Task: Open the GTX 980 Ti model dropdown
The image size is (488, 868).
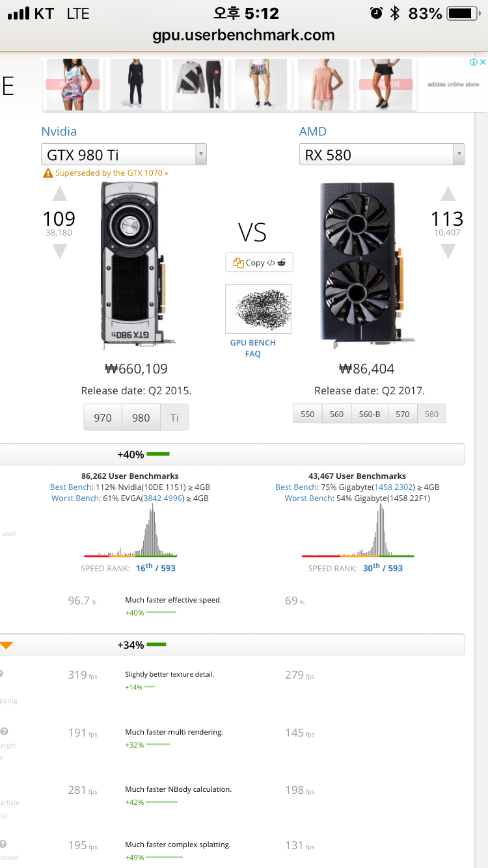Action: tap(124, 155)
